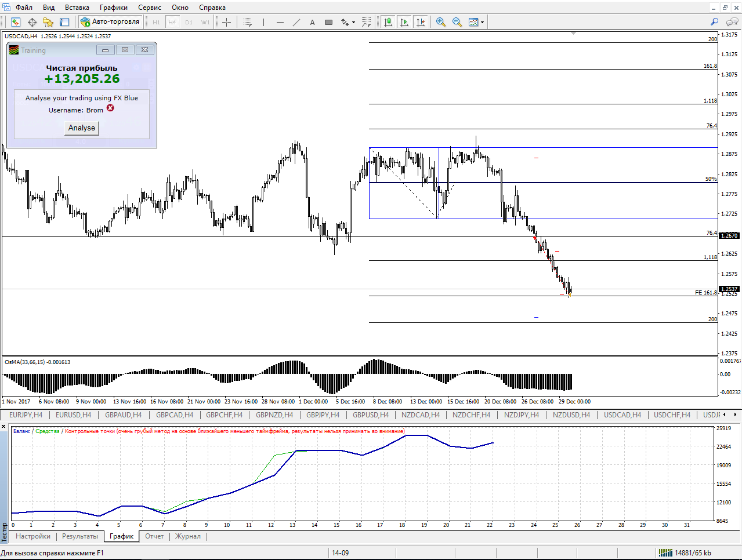
Task: Close the Training panel window
Action: [145, 50]
